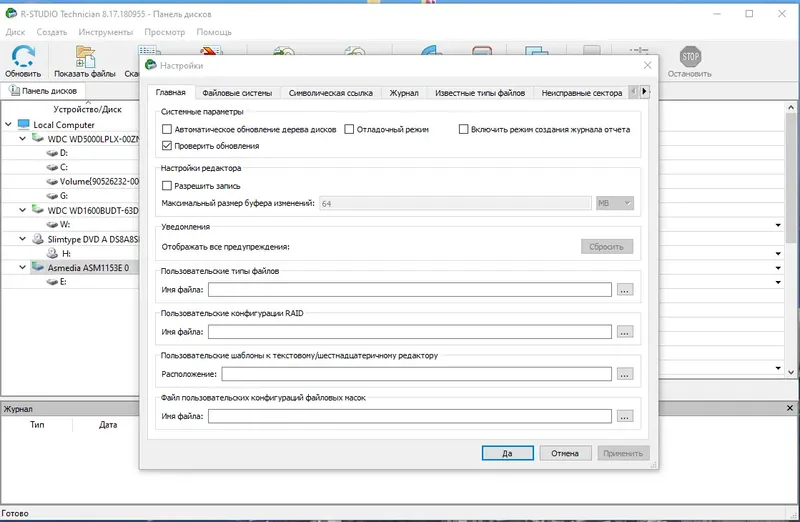Click the Asmedia ASM1153E device icon

point(38,266)
